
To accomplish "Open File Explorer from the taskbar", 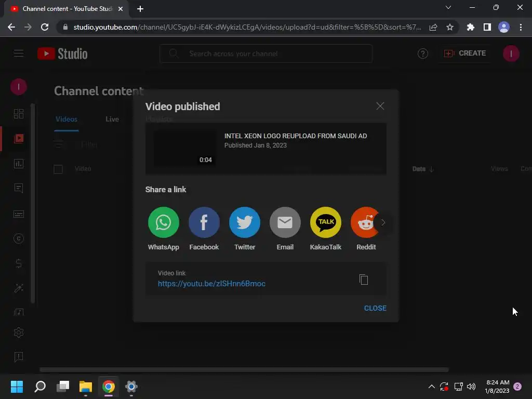I will (x=86, y=387).
